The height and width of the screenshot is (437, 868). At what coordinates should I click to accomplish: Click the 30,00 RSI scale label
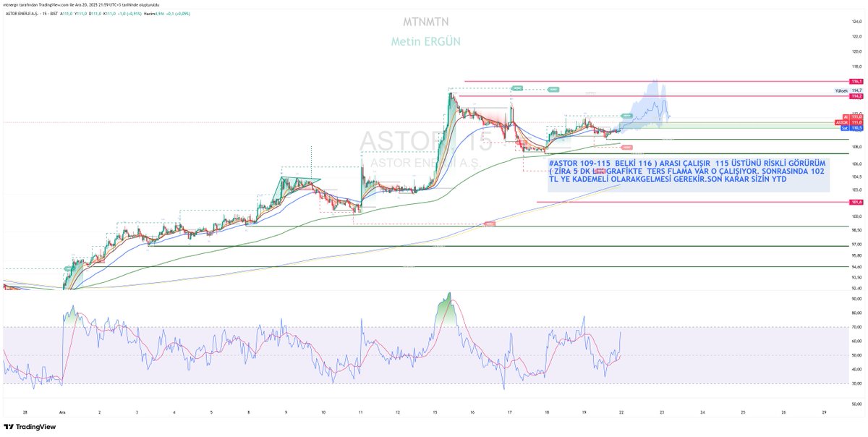pos(856,383)
